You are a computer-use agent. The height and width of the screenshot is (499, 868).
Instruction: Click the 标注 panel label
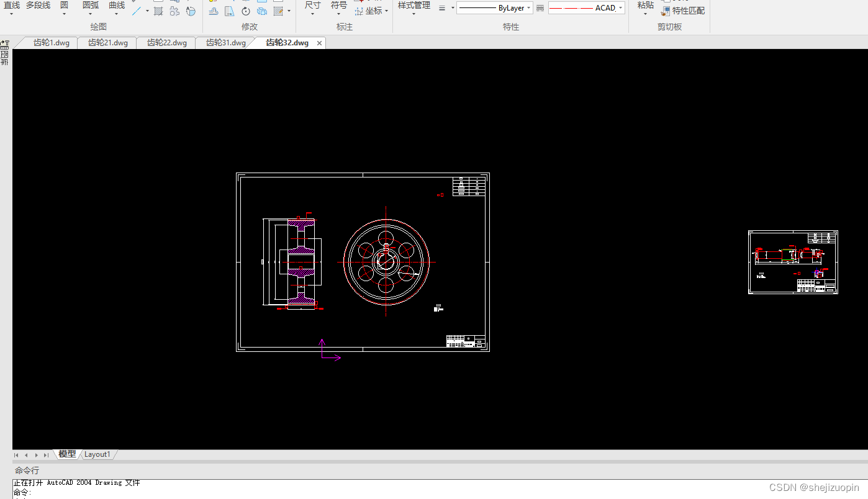pyautogui.click(x=345, y=27)
